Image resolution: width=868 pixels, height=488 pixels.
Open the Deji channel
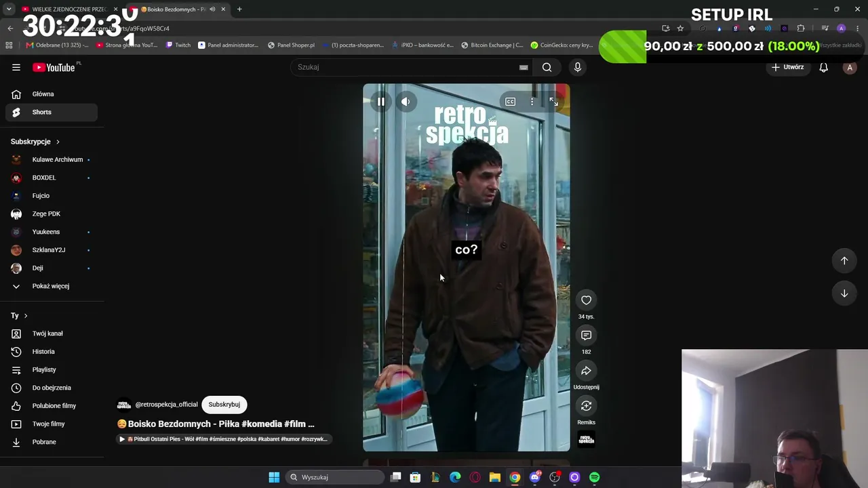[x=52, y=268]
